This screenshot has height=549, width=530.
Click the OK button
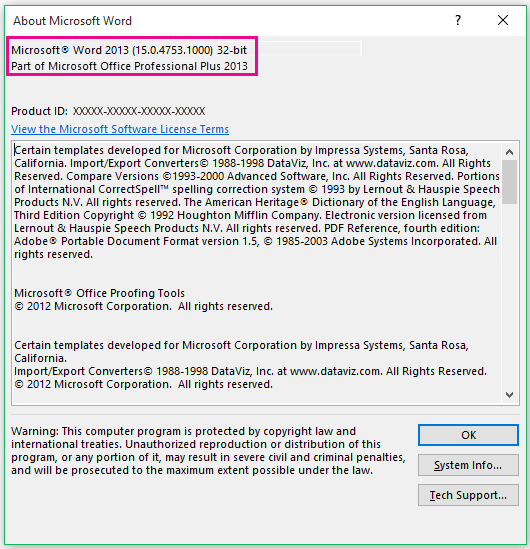pyautogui.click(x=468, y=435)
